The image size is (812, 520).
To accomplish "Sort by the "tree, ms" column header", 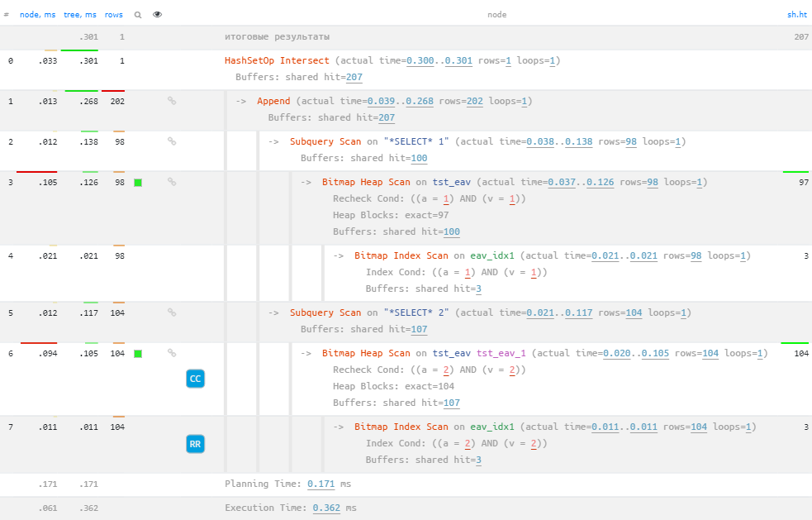I will 81,15.
